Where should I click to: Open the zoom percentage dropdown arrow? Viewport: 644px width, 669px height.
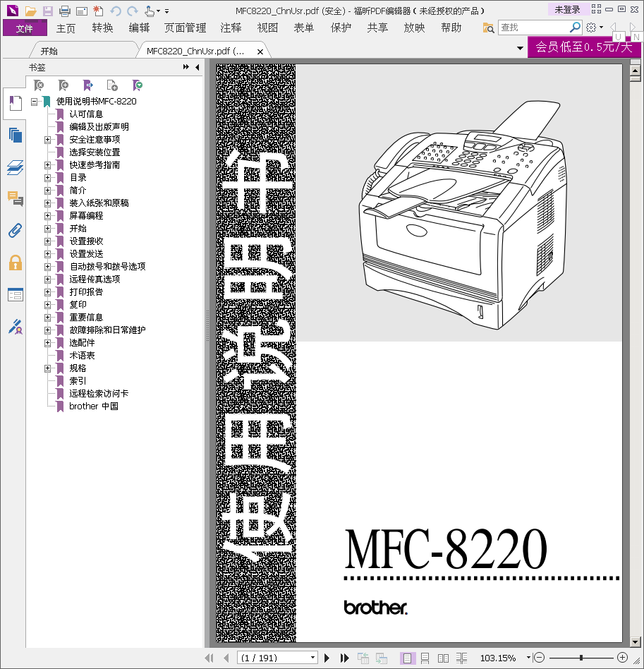528,658
